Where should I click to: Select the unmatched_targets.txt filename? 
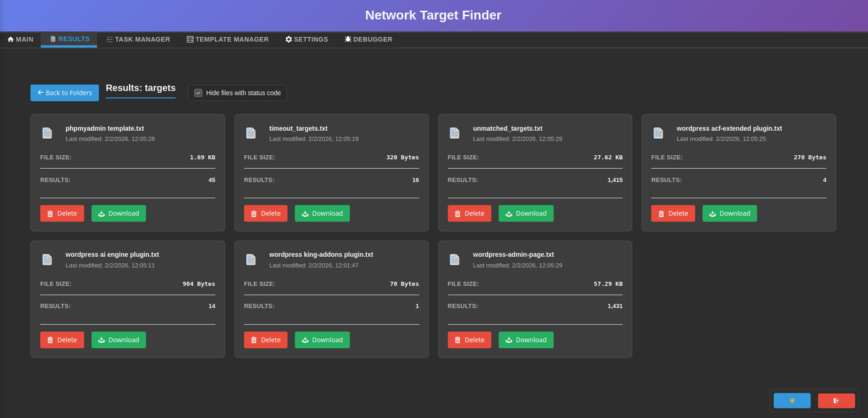tap(508, 128)
